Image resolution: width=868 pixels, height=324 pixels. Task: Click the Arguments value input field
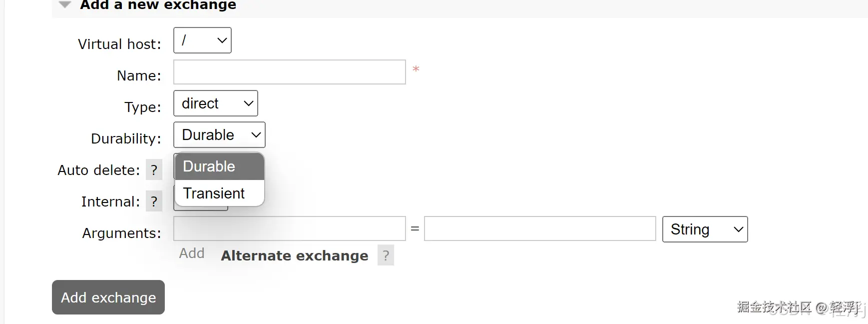(539, 229)
